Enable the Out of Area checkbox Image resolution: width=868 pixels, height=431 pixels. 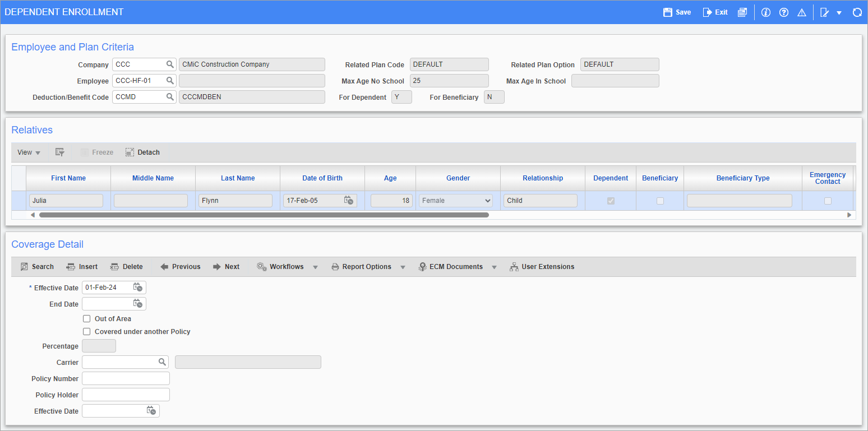point(86,319)
